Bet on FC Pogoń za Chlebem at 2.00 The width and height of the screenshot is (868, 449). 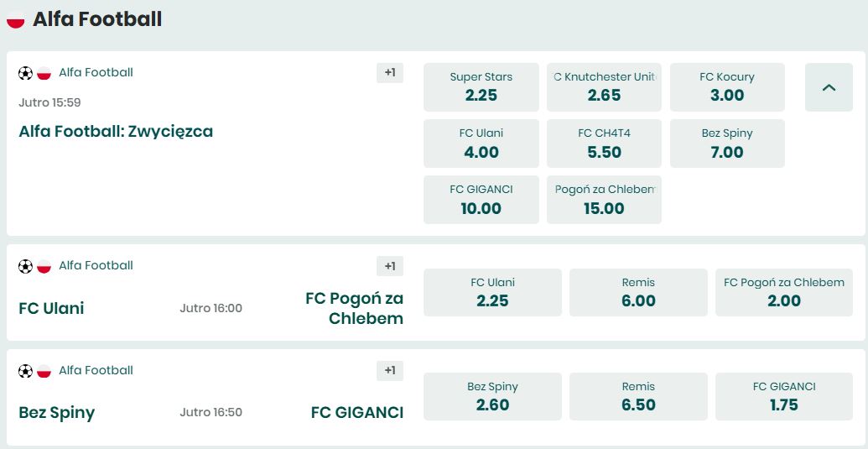coord(784,292)
